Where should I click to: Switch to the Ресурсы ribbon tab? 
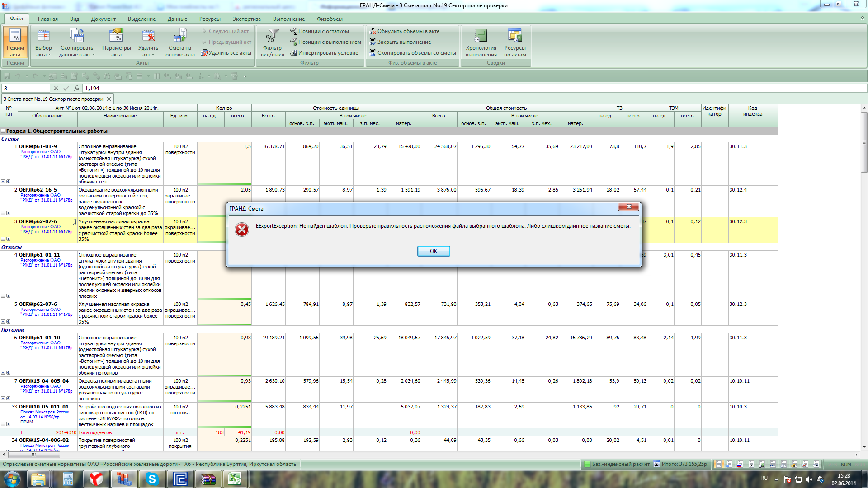[210, 19]
